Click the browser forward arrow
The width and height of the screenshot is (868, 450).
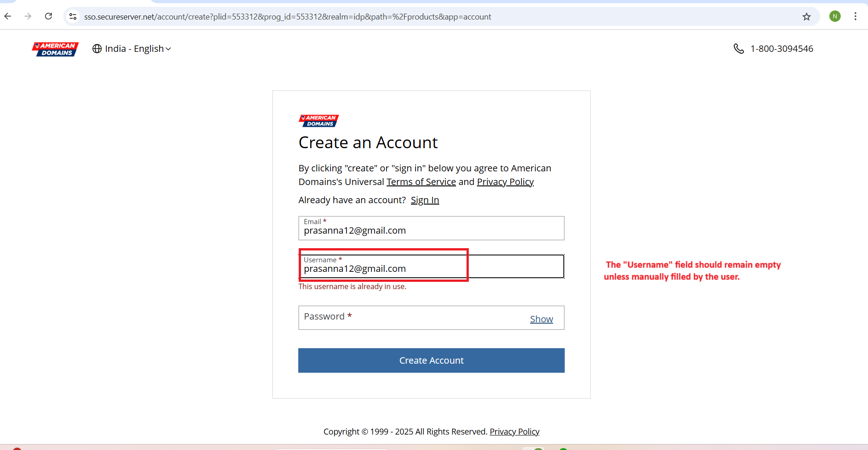(28, 16)
